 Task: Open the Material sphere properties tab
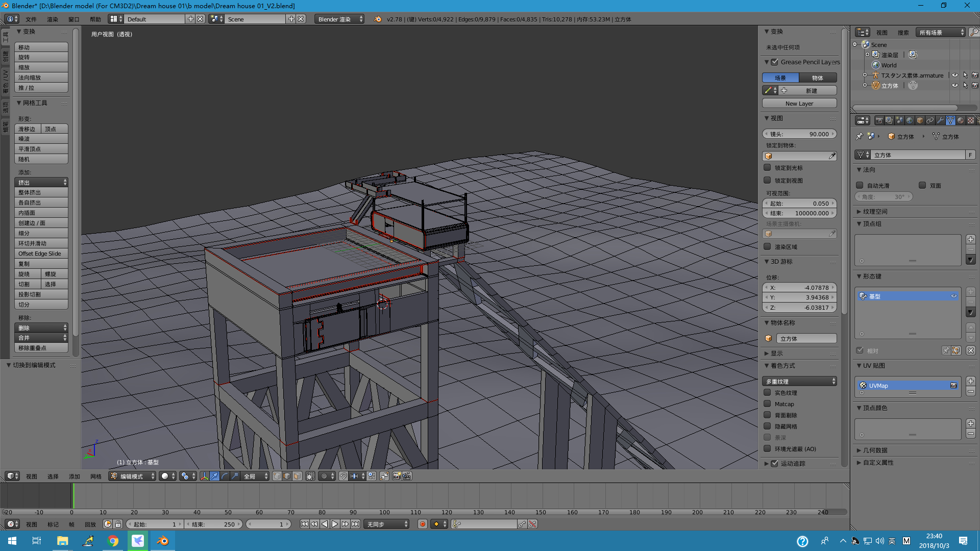point(960,120)
